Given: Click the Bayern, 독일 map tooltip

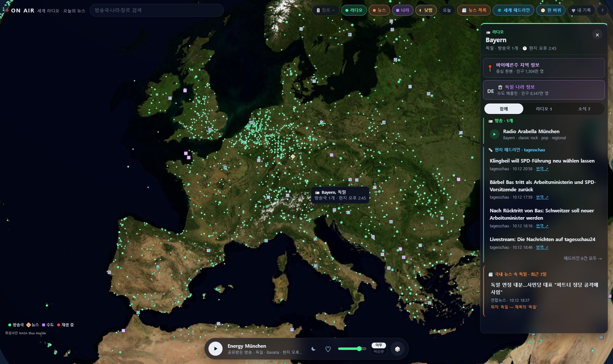Looking at the screenshot, I should 340,195.
